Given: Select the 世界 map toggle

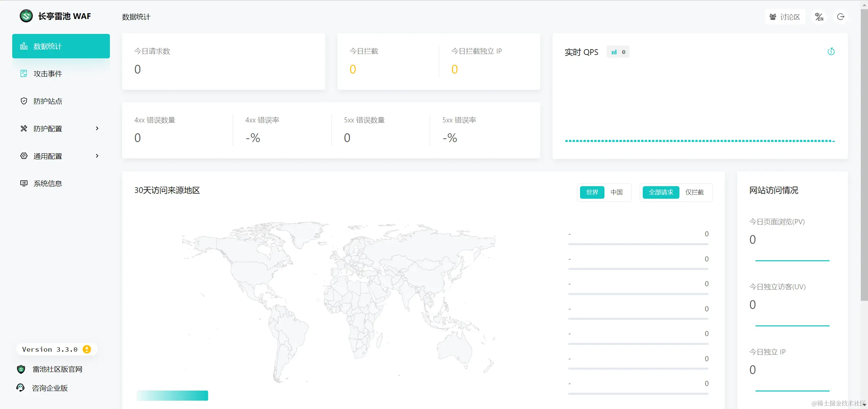Looking at the screenshot, I should pyautogui.click(x=592, y=192).
